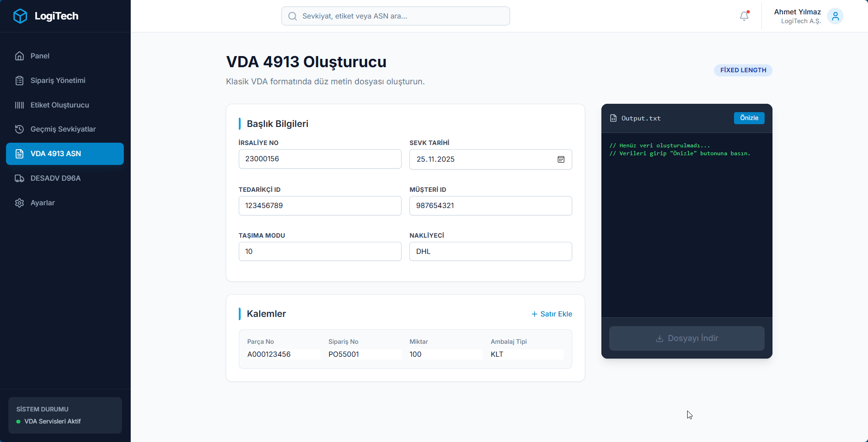Open Geçmiş Sevkiyatlar page
This screenshot has height=442, width=868.
(65, 129)
